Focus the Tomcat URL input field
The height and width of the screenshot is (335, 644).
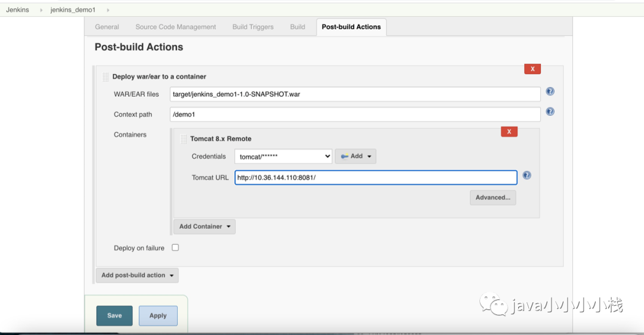376,177
